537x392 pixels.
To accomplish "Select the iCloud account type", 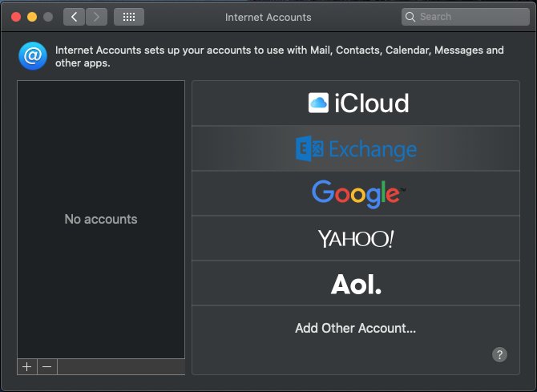I will point(358,103).
